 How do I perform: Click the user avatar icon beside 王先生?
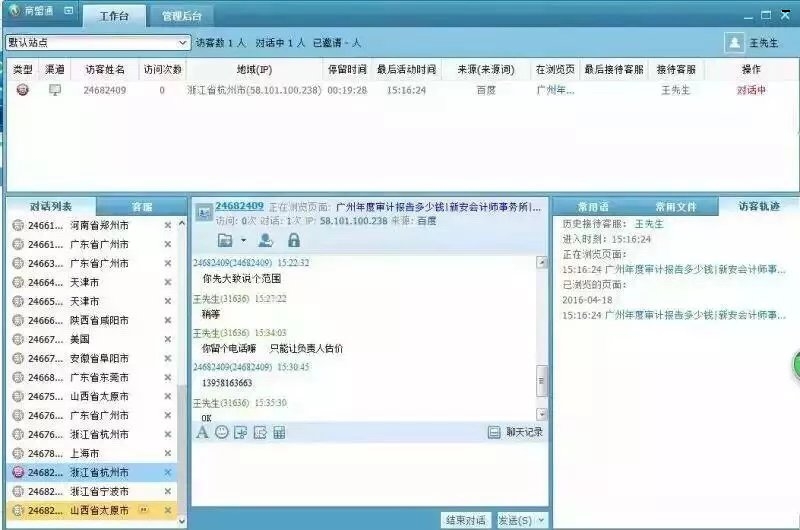coord(735,43)
